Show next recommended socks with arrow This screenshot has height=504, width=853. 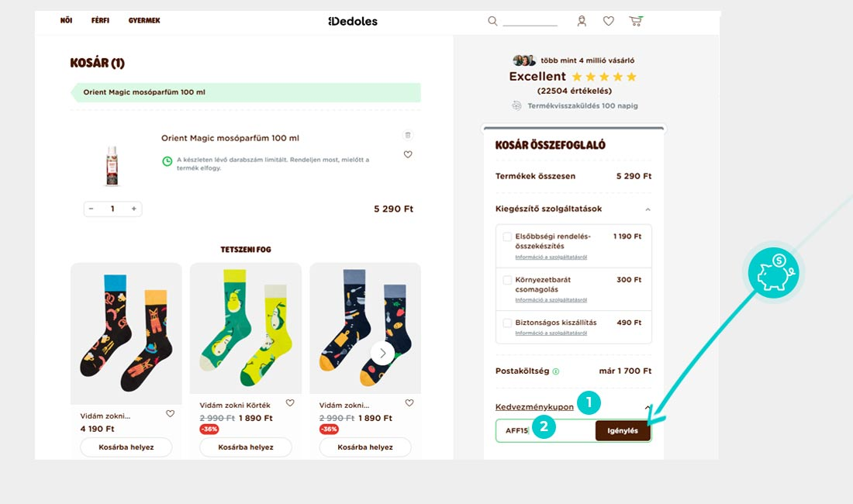point(382,353)
